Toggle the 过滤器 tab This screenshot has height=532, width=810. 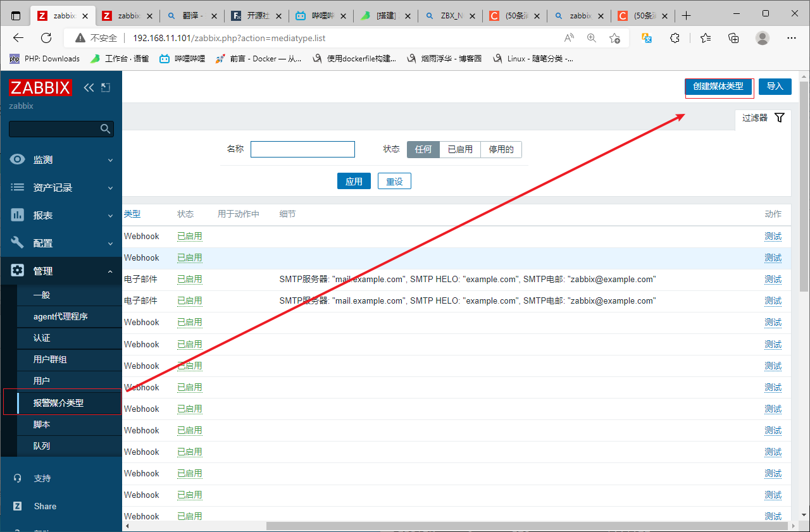[763, 118]
